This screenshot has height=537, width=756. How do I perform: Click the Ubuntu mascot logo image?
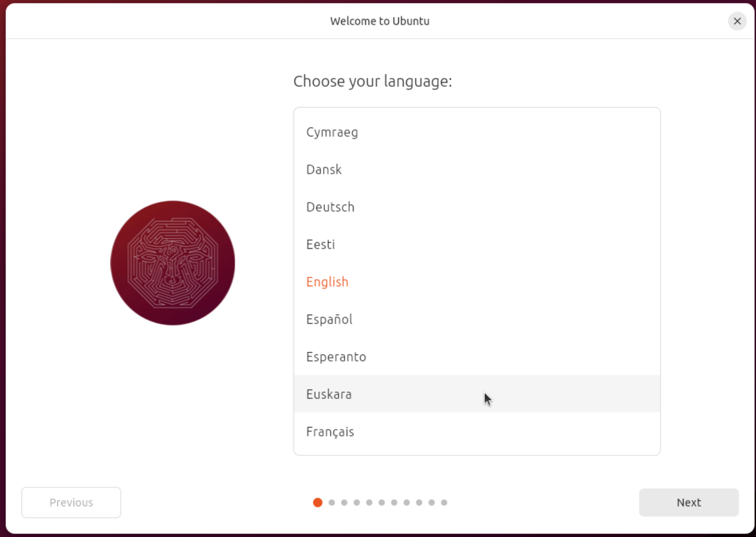pos(173,263)
